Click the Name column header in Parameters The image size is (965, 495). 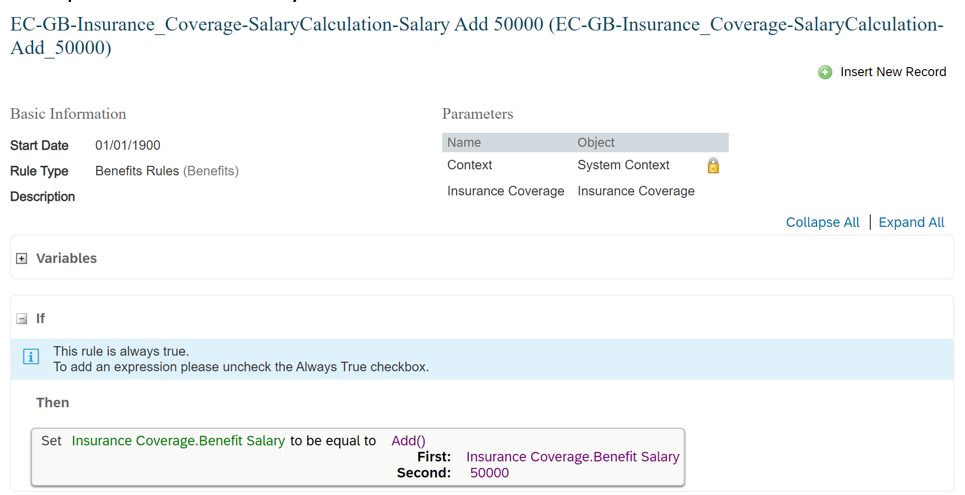coord(464,142)
